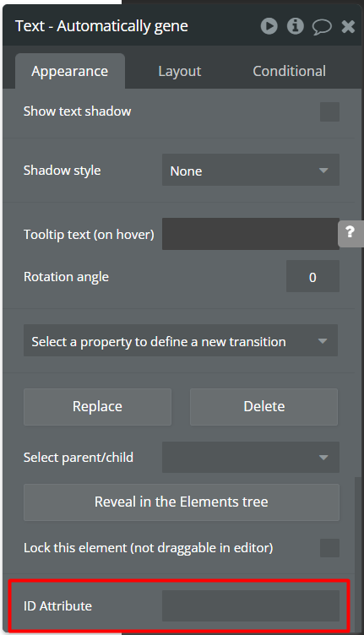Click the Replace button

[97, 407]
